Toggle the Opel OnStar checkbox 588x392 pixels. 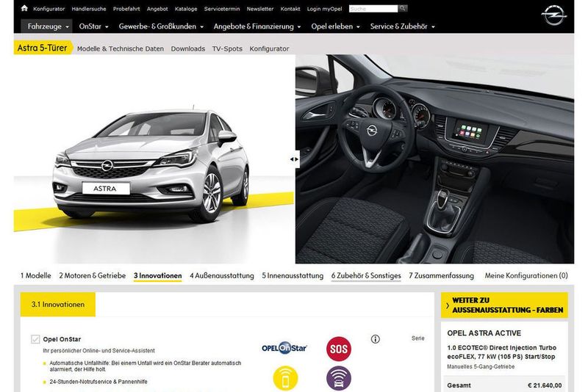click(35, 339)
